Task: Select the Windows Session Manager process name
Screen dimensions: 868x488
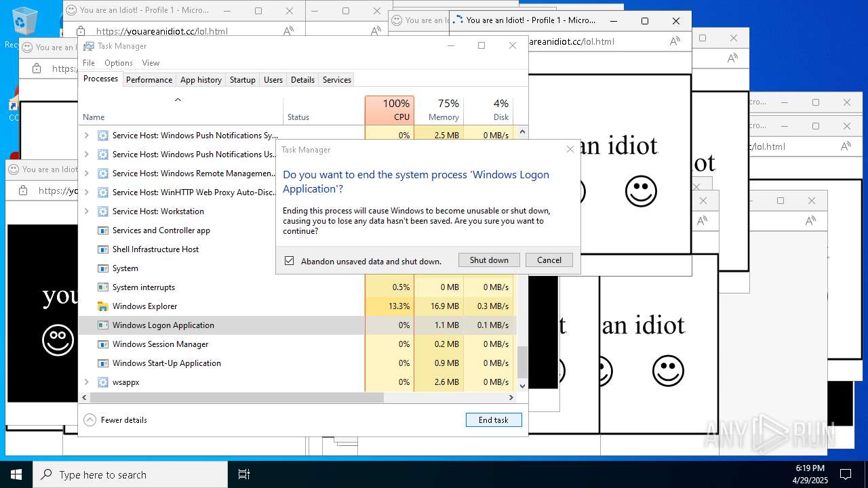Action: click(160, 344)
